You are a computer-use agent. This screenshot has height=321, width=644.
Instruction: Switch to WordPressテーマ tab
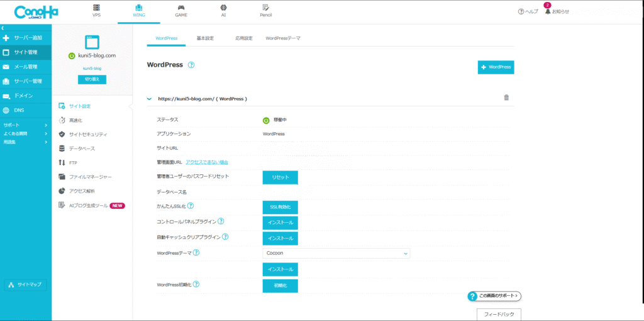[283, 38]
